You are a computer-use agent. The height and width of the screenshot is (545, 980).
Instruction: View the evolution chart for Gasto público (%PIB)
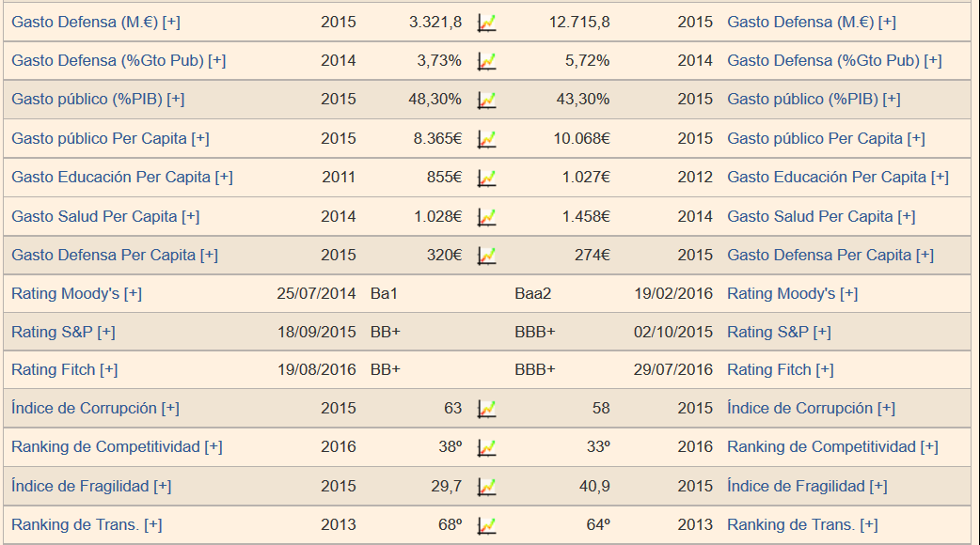coord(486,100)
